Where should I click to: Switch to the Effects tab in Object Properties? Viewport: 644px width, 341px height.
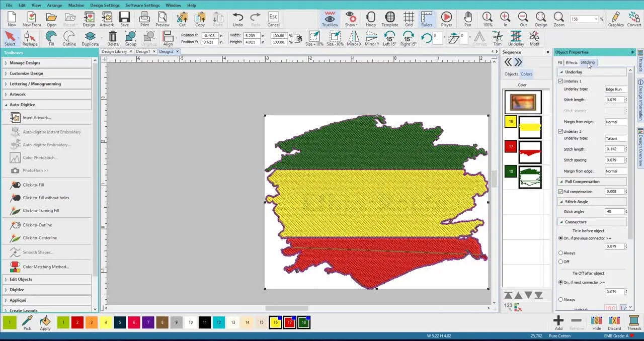tap(572, 62)
